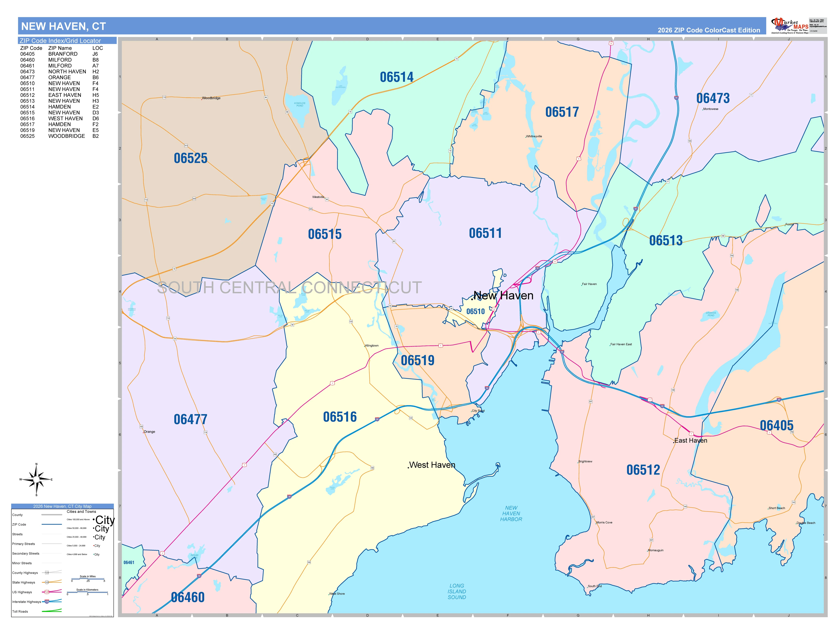Click the Westville label on map
Screen dimensions: 840x633
[318, 197]
